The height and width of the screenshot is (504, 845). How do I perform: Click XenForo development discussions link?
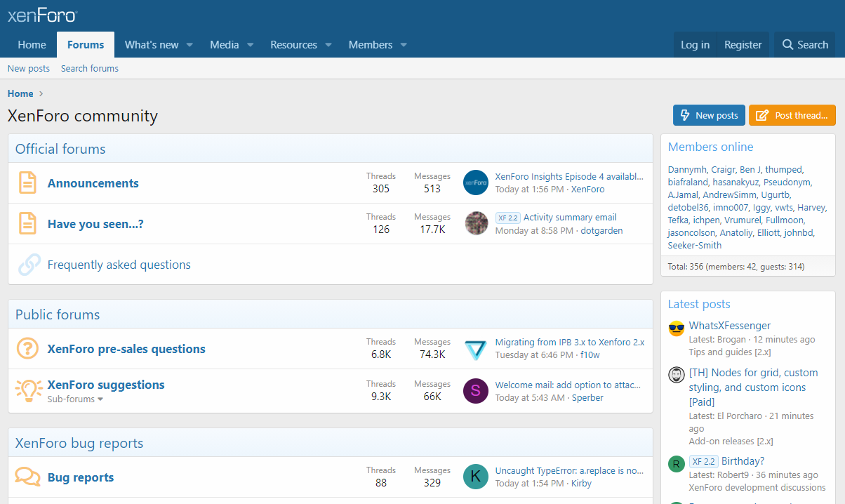[757, 487]
